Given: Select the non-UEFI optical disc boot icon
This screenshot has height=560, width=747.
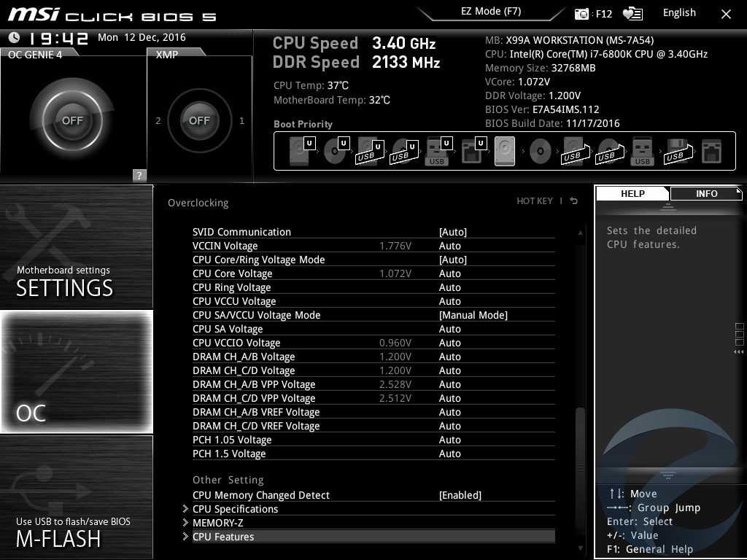Looking at the screenshot, I should pyautogui.click(x=540, y=152).
